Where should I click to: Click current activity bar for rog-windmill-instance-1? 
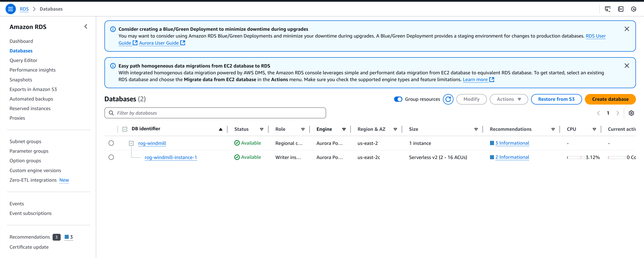(x=617, y=157)
